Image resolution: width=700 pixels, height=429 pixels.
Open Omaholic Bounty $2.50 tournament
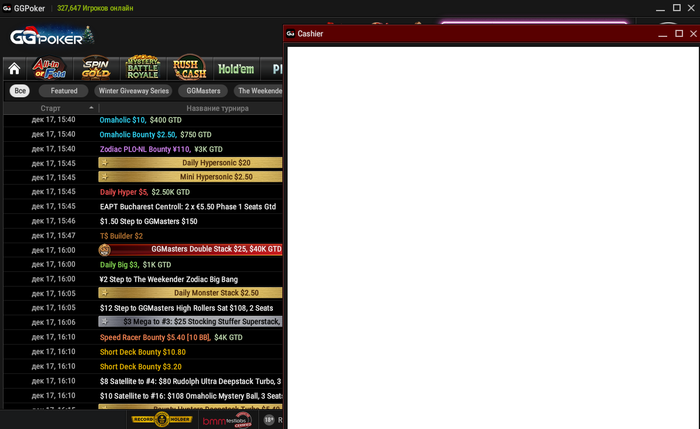pos(155,134)
